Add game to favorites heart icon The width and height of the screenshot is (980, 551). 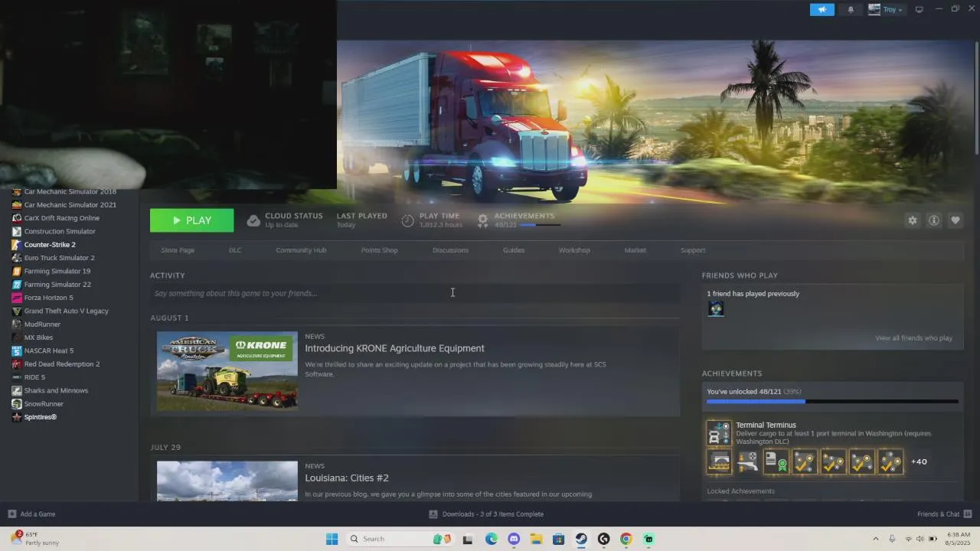[955, 220]
